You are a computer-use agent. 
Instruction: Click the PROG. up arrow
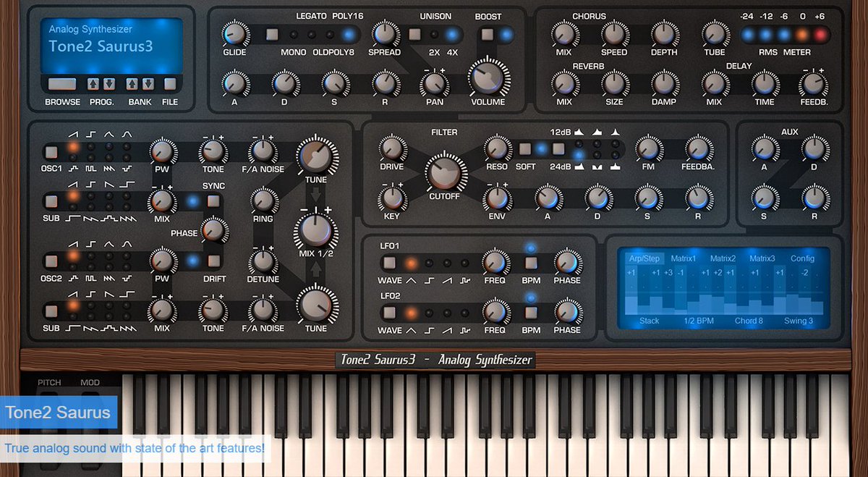(x=93, y=83)
